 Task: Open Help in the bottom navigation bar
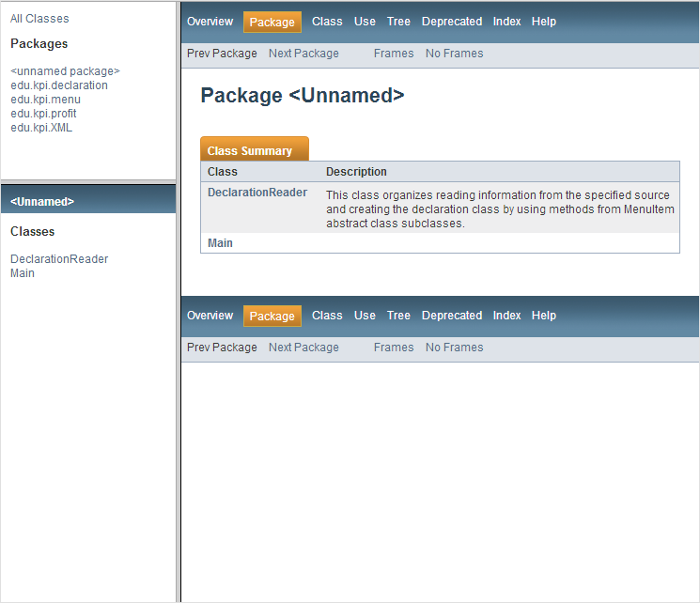pos(544,316)
